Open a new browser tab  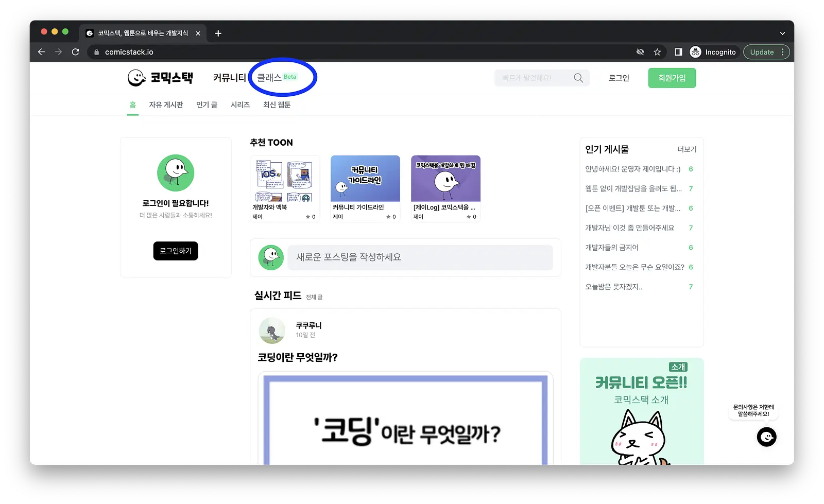218,33
